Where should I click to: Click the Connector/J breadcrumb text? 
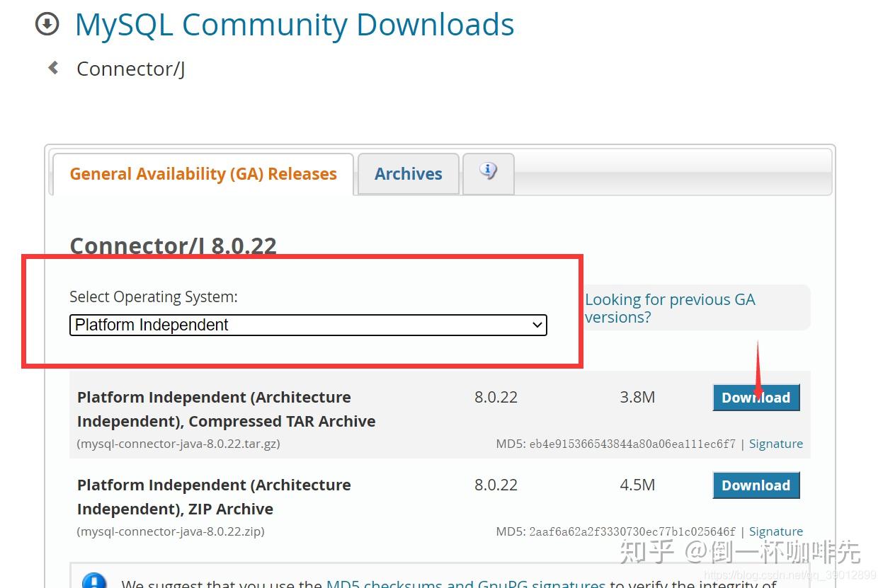tap(131, 69)
